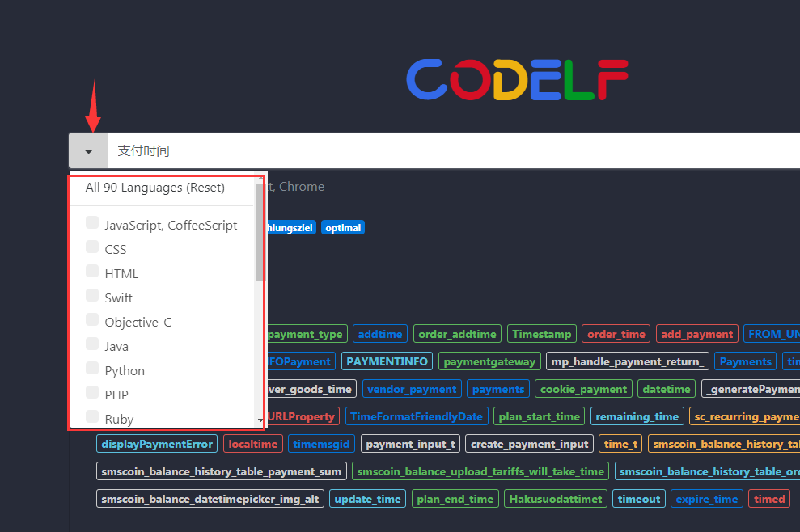Click the PAYMENTINFO variable tag

coord(387,361)
